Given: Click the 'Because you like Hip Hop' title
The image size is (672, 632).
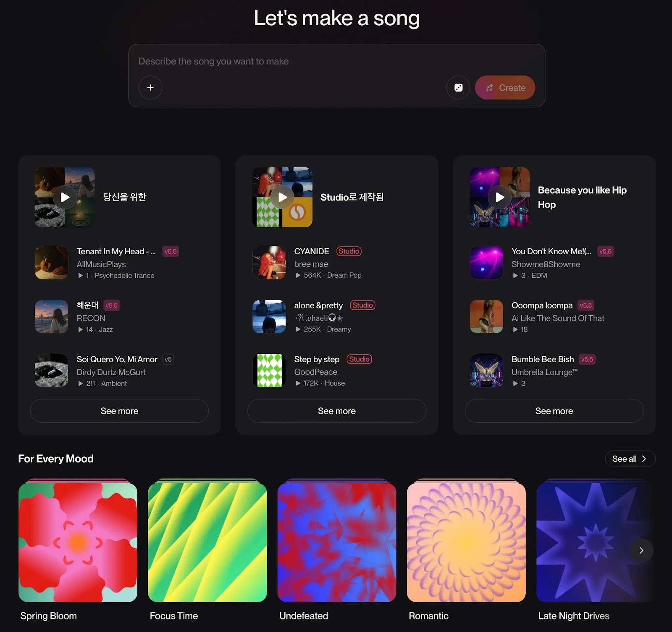Looking at the screenshot, I should [x=582, y=197].
